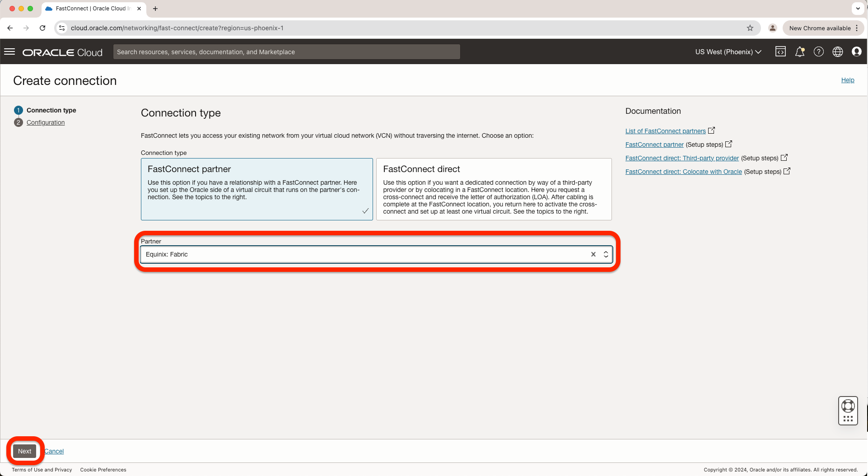Open the floating support lifesaver widget
Screen dimensions: 868x476
coord(848,411)
